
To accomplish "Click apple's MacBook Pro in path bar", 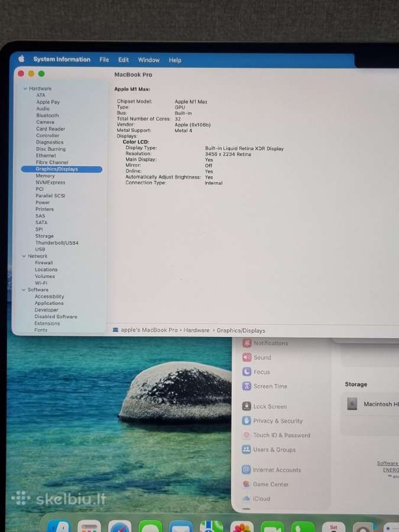I will [x=150, y=330].
